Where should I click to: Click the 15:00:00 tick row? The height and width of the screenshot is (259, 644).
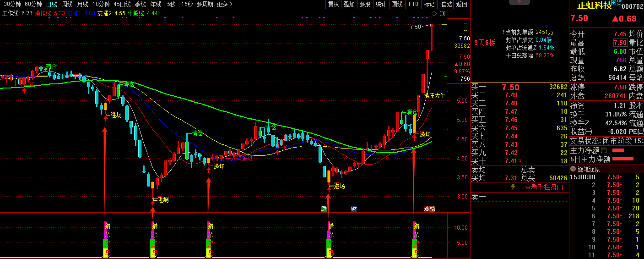pos(606,177)
